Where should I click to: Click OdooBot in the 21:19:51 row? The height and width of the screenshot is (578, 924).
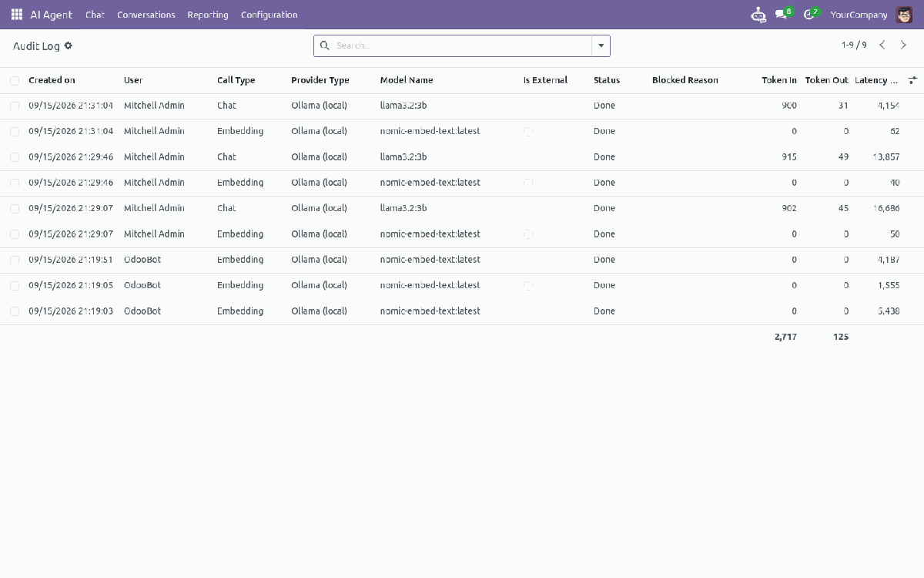click(x=142, y=260)
